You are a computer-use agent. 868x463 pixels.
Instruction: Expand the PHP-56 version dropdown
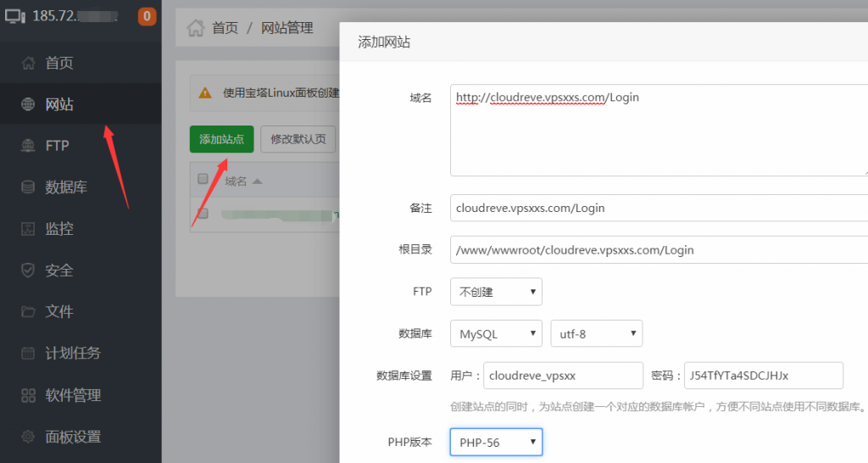[x=496, y=442]
